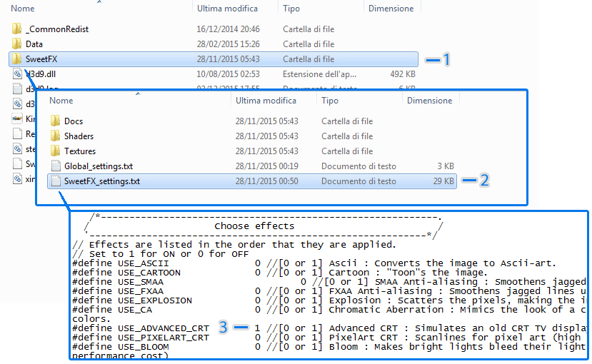592x364 pixels.
Task: Sort outer list by Dimensione column
Action: 391,9
